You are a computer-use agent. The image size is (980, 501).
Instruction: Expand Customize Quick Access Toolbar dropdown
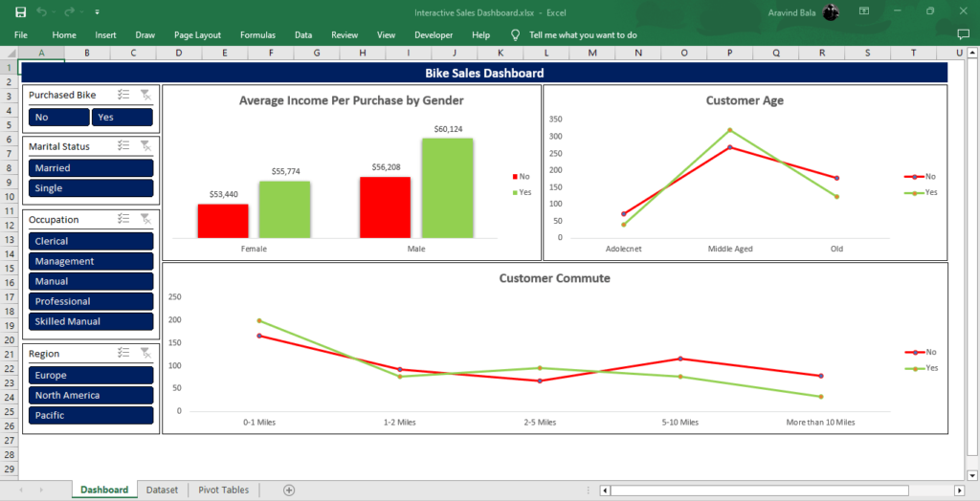98,11
